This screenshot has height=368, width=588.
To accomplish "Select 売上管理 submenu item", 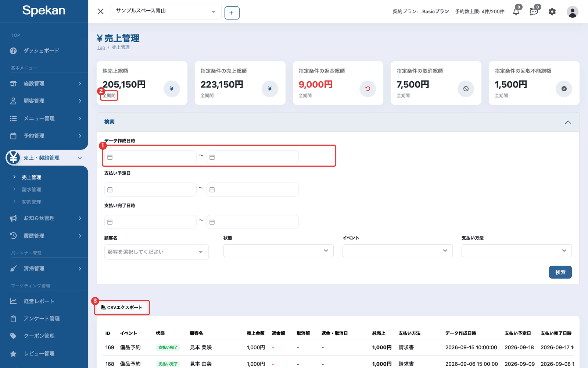I will (x=32, y=177).
